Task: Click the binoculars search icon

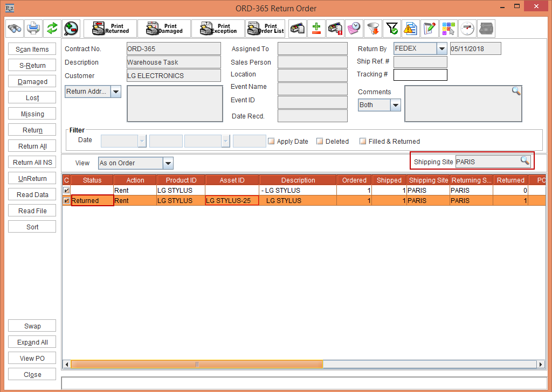Action: point(15,28)
